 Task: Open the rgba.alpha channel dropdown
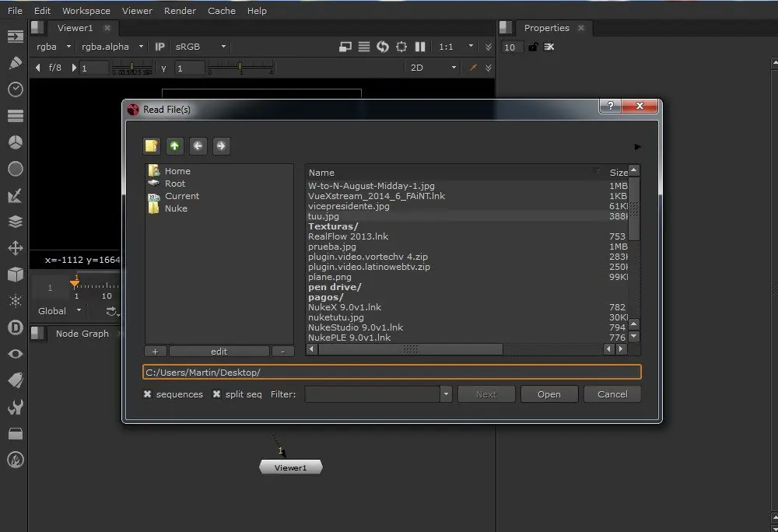point(112,47)
